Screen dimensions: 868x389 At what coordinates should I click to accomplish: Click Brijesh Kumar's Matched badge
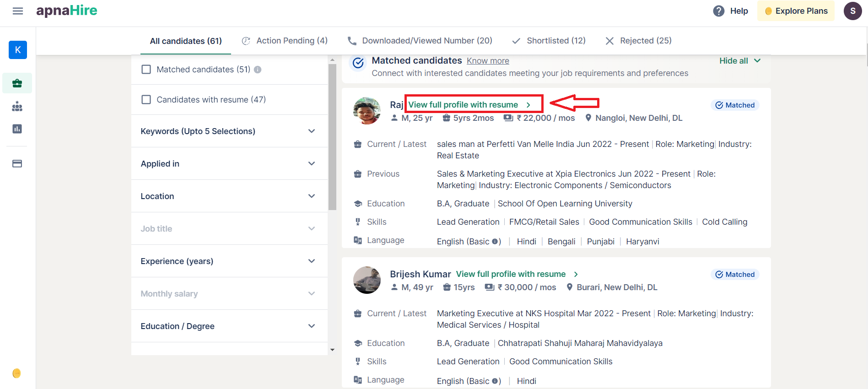tap(735, 275)
